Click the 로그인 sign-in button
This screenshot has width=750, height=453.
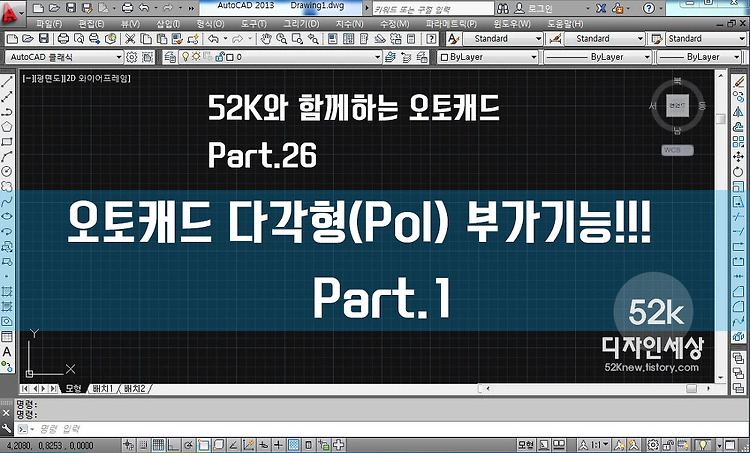click(534, 8)
